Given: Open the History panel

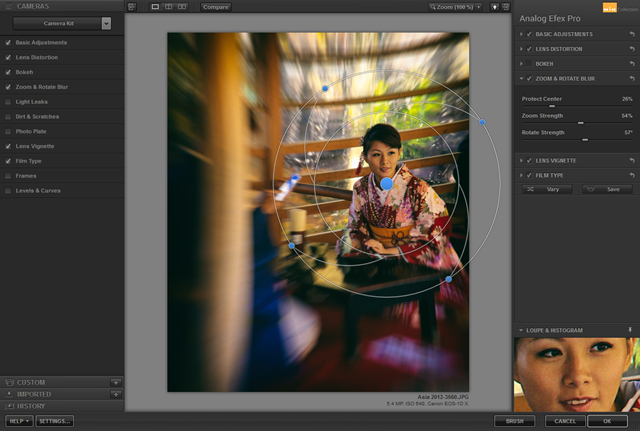Looking at the screenshot, I should point(30,406).
